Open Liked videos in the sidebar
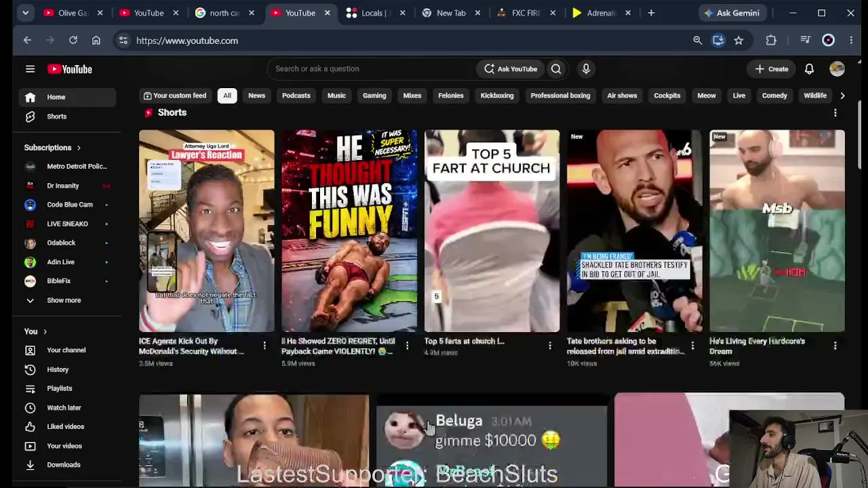868x488 pixels. point(67,426)
